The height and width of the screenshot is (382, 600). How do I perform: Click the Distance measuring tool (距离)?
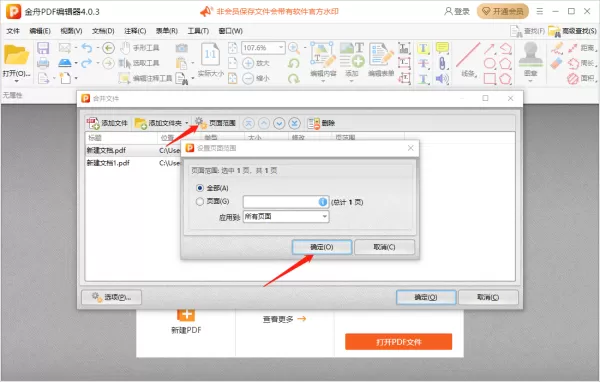coord(581,48)
